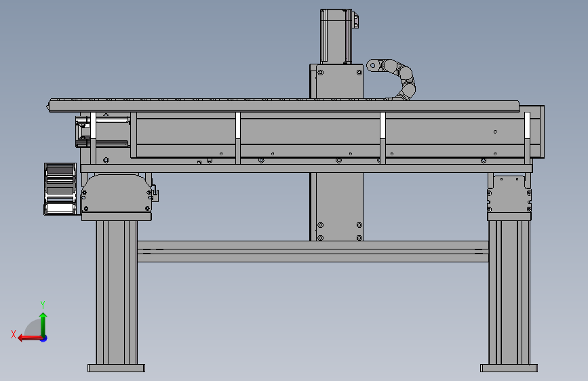Click the red X axis arrow of triad
Viewport: 588px width, 381px height.
point(29,338)
